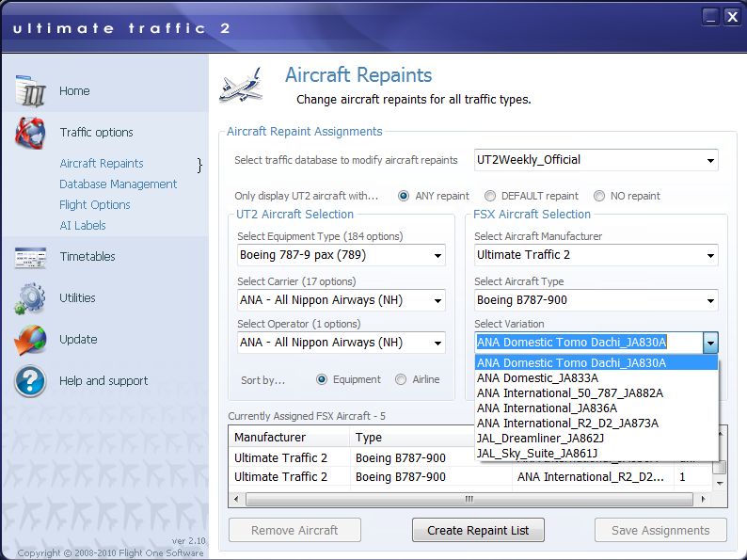Go to Flight Options page
This screenshot has height=560, width=747.
point(95,205)
